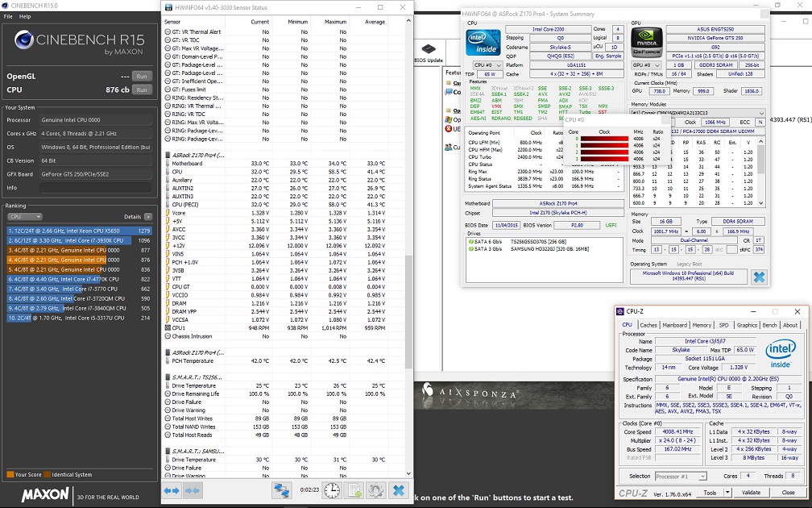812x508 pixels.
Task: Click the Vcore voltage sensor icon
Action: [x=168, y=213]
